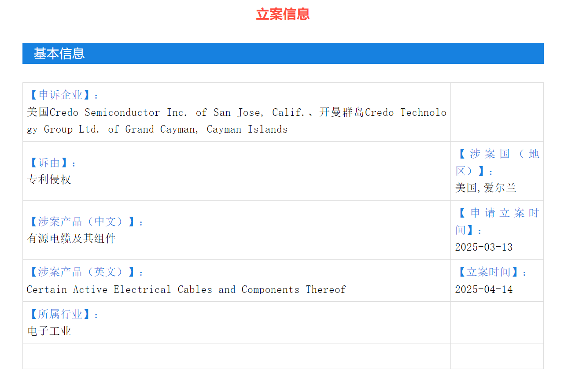Select the 美国,爱尔兰 country value
The height and width of the screenshot is (392, 568).
point(486,188)
